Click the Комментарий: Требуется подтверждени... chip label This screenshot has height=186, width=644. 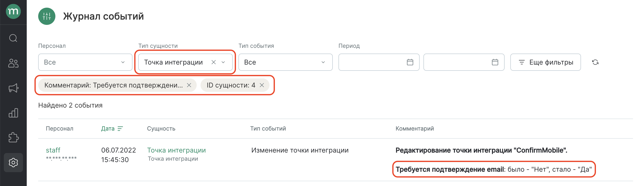114,85
